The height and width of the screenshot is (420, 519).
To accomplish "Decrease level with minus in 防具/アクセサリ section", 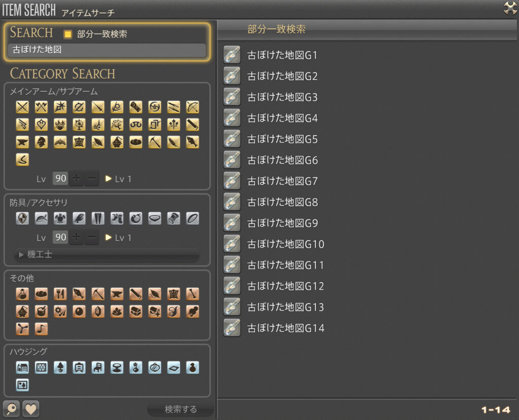I will point(92,237).
